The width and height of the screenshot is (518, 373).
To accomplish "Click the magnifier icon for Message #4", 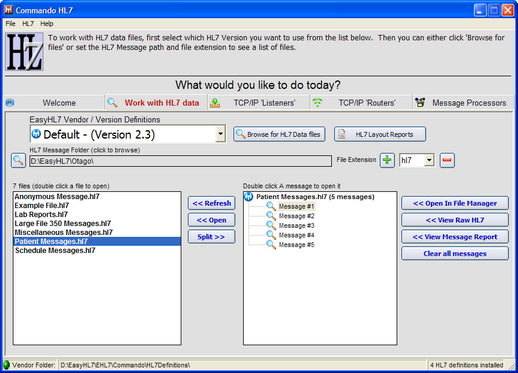I will pyautogui.click(x=271, y=235).
